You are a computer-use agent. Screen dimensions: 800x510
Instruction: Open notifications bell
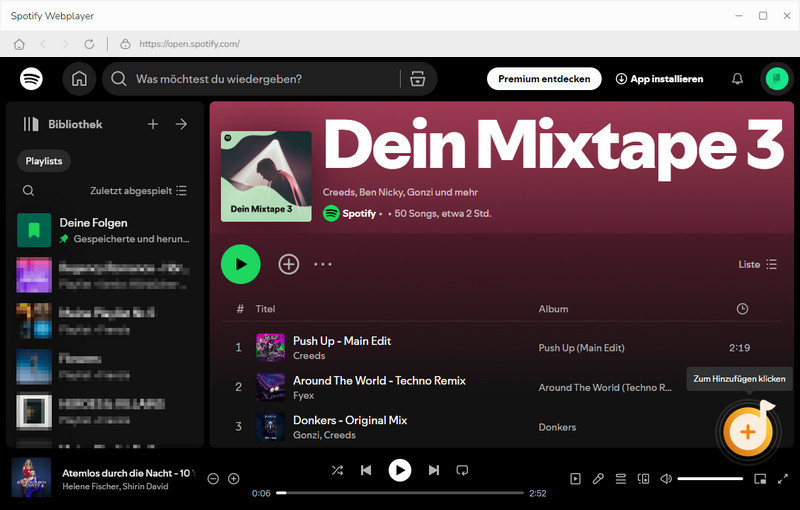tap(737, 79)
